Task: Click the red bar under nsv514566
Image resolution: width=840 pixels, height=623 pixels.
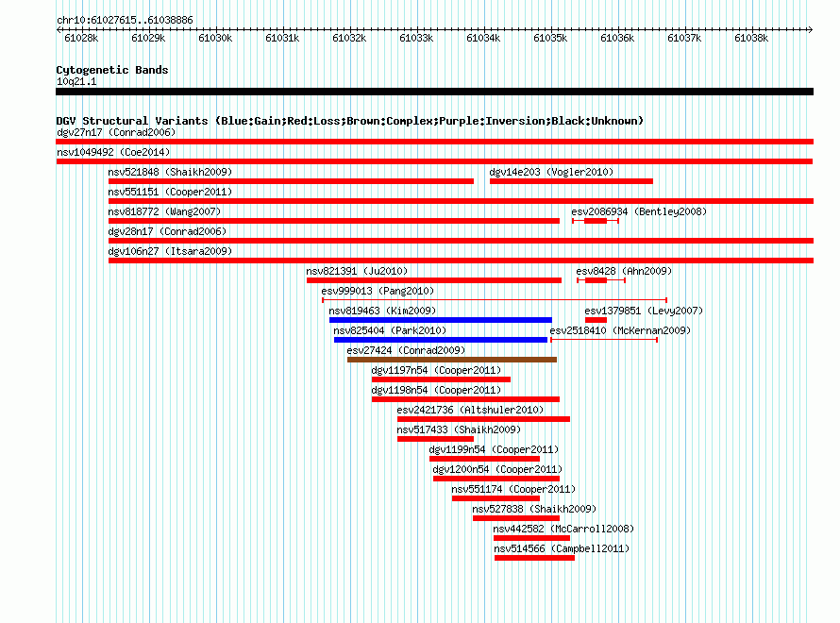Action: point(534,558)
